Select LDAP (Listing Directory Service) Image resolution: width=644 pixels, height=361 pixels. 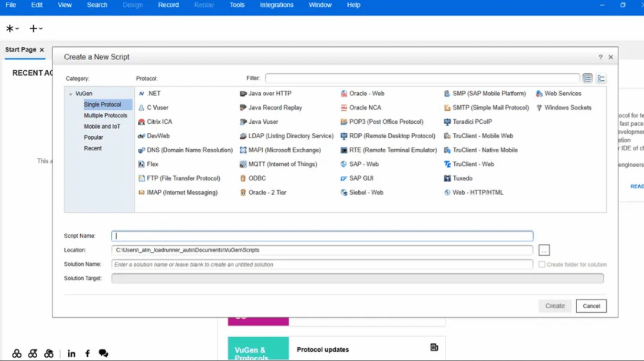pyautogui.click(x=287, y=136)
